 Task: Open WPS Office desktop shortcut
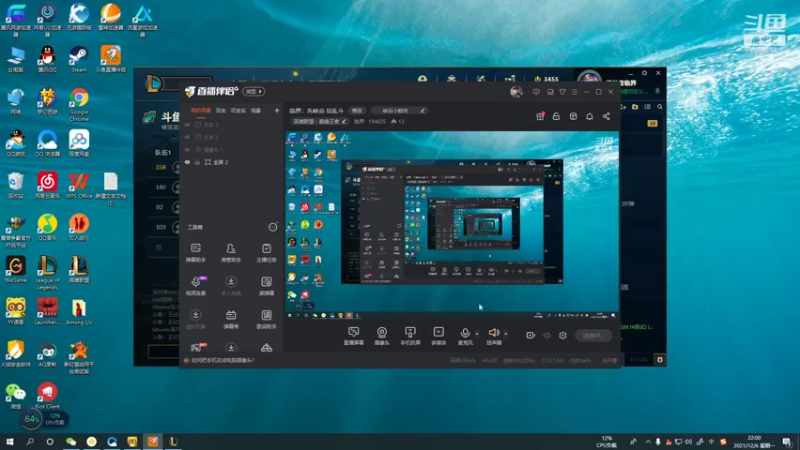79,185
